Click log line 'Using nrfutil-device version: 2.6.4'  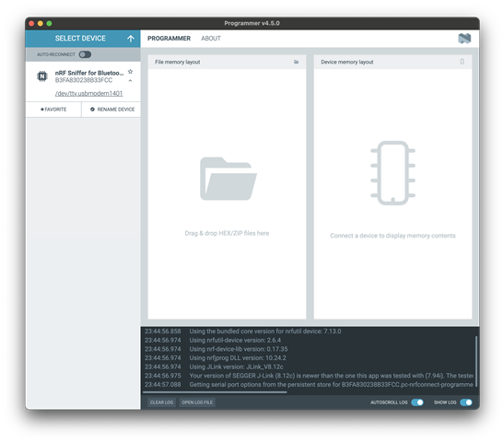click(x=235, y=340)
